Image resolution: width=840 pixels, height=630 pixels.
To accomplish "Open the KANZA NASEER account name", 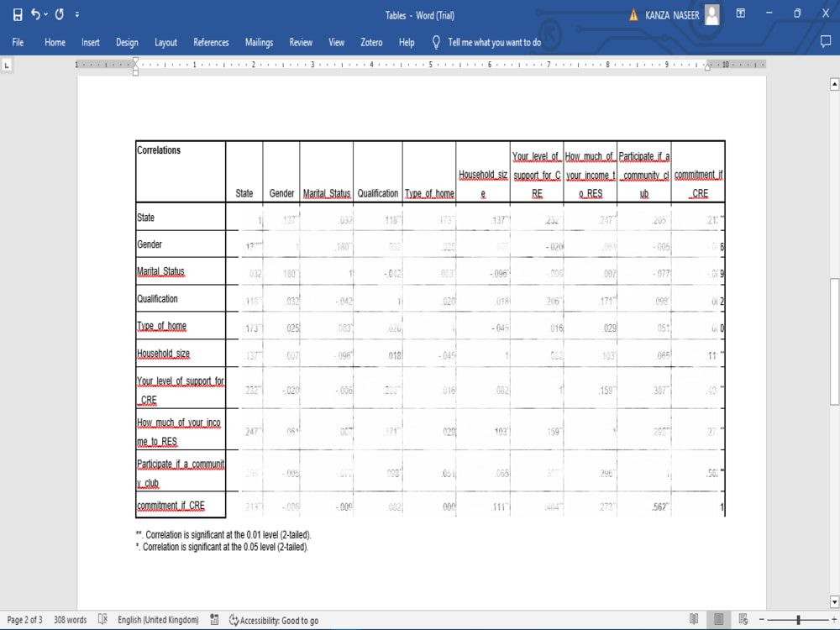I will pos(672,15).
